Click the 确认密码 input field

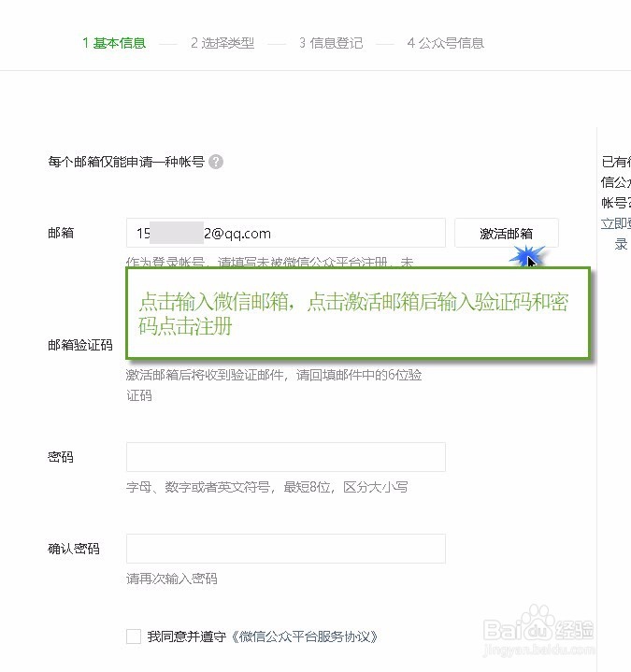pyautogui.click(x=286, y=549)
